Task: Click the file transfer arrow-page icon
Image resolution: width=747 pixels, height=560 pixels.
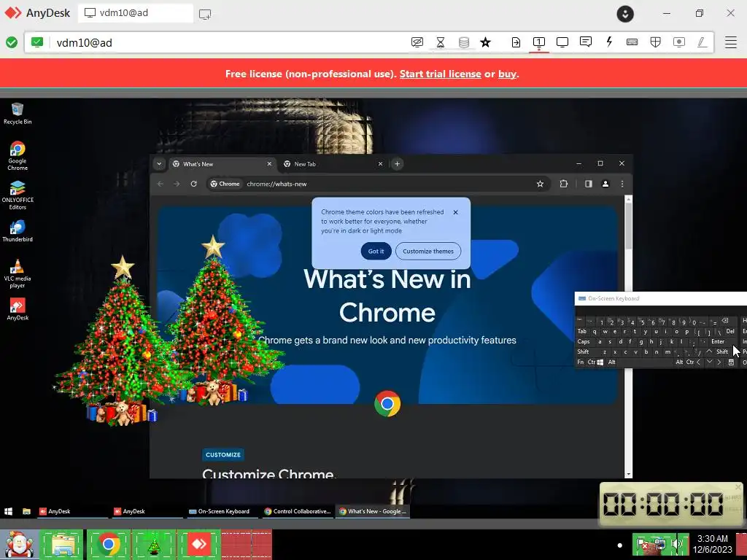Action: [x=516, y=42]
